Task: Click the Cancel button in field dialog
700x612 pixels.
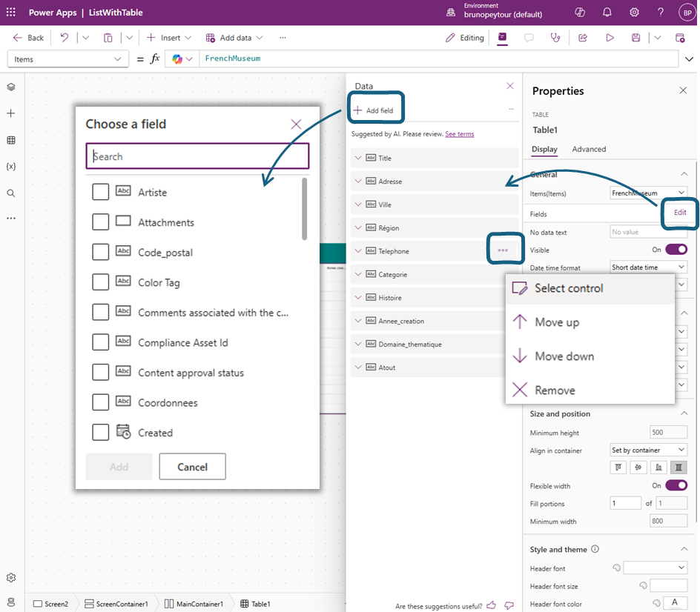Action: (x=192, y=467)
